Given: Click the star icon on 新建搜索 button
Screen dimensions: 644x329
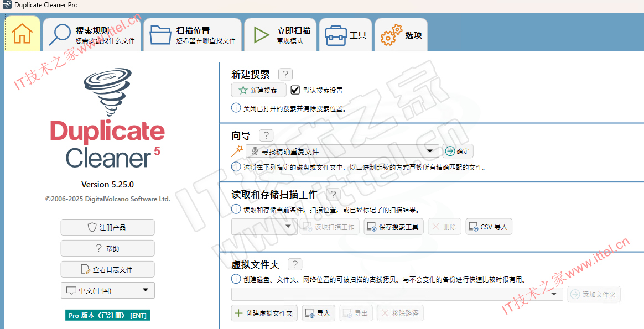Looking at the screenshot, I should 243,91.
